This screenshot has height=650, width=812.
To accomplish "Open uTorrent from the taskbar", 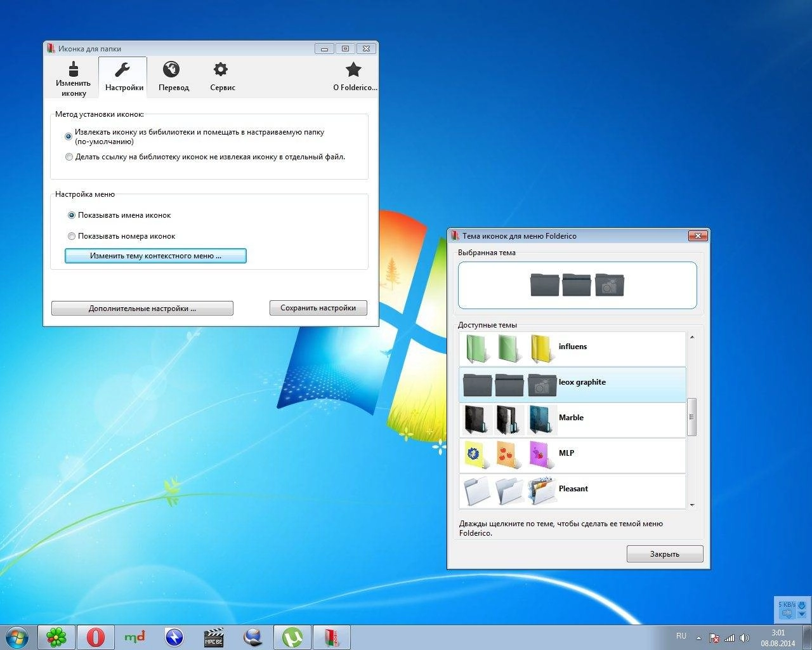I will coord(292,637).
